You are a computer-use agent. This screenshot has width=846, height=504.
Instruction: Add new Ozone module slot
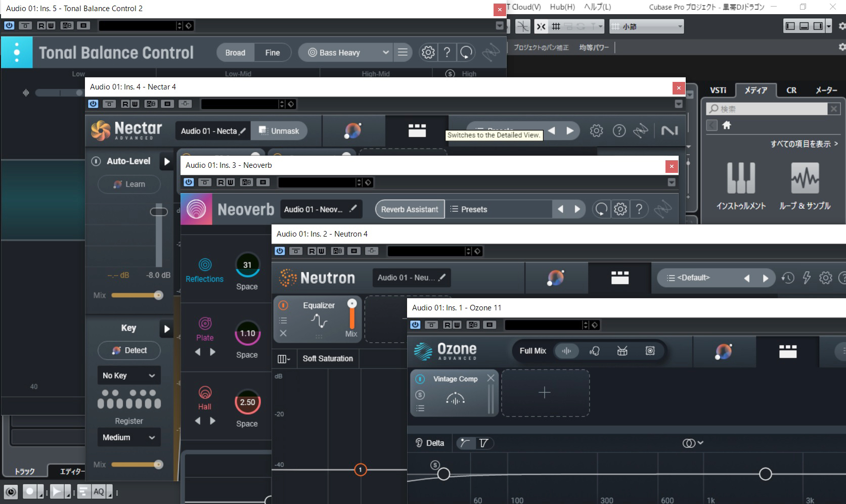pos(545,393)
